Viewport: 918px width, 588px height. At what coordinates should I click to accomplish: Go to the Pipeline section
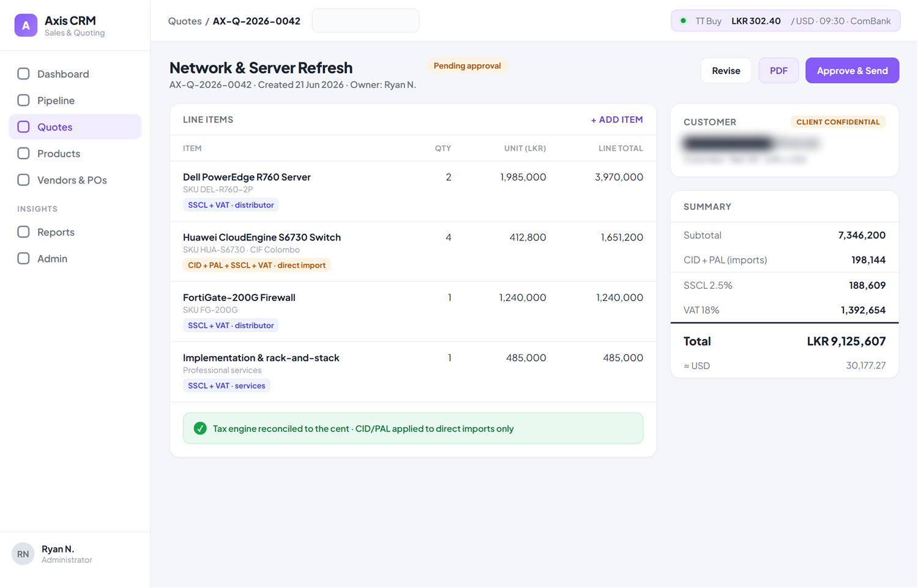tap(75, 100)
